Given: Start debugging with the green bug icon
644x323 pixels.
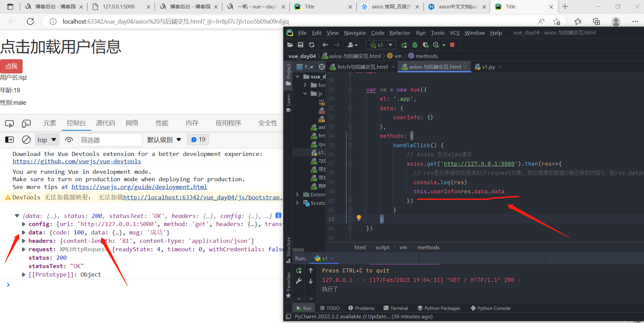Looking at the screenshot, I should coord(415,45).
